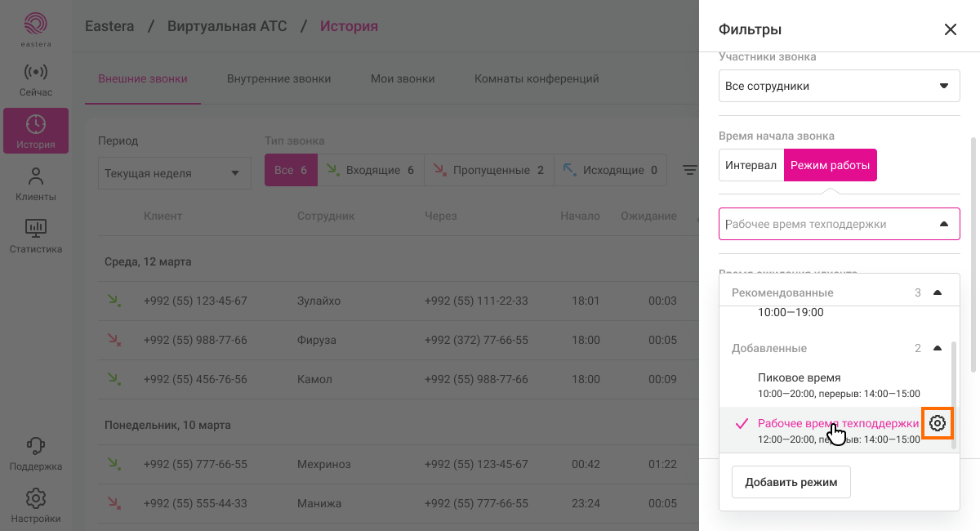Switch to the Внутренние звонки tab
Image resolution: width=980 pixels, height=531 pixels.
coord(278,79)
